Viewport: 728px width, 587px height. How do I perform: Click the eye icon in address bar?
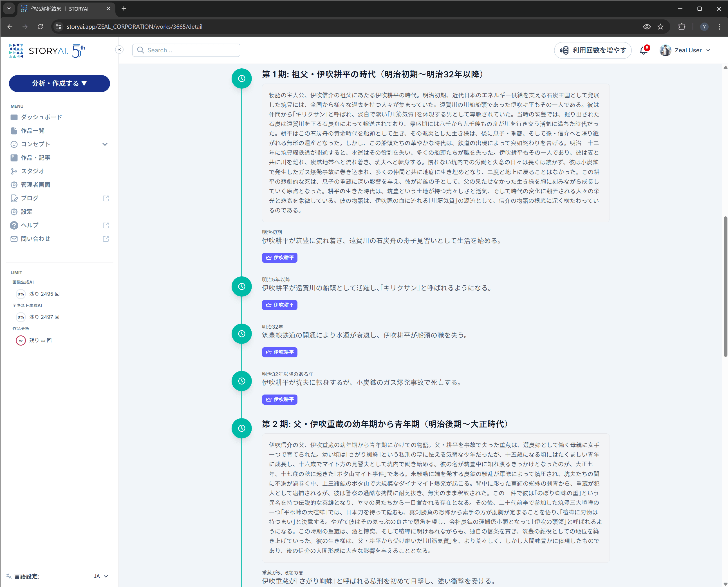click(x=647, y=27)
